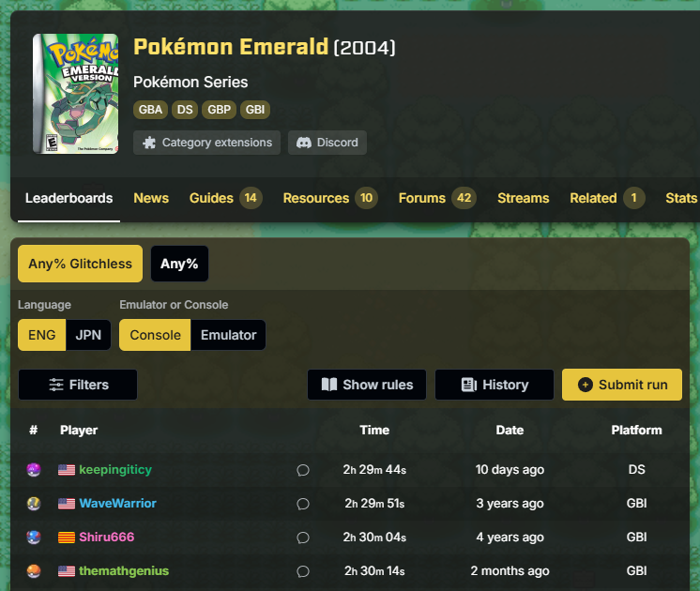This screenshot has width=700, height=591.
Task: Click second place trophy icon for WaveWarrior
Action: [34, 504]
